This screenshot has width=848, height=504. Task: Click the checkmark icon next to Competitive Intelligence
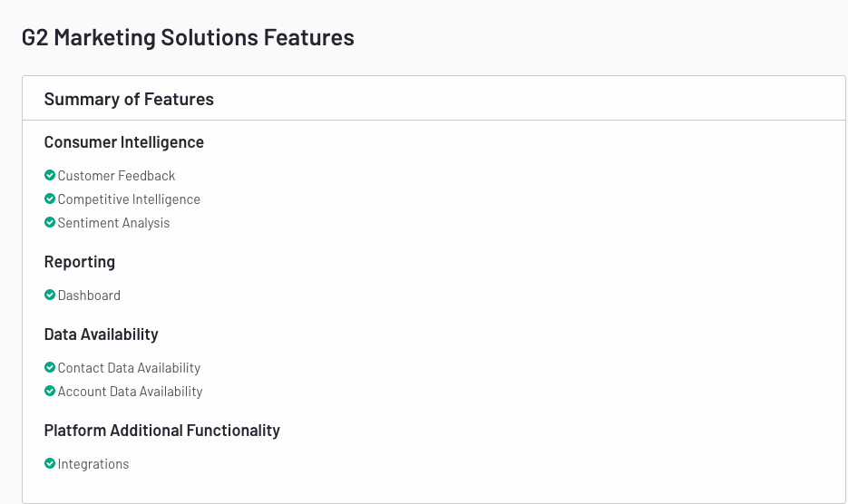click(x=50, y=199)
